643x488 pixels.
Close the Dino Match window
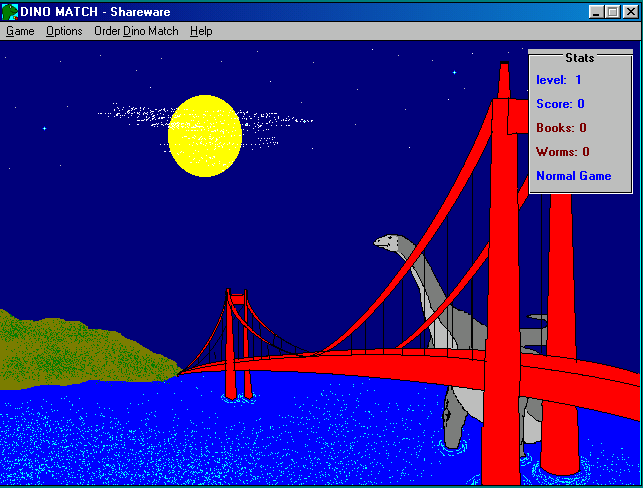click(x=630, y=12)
